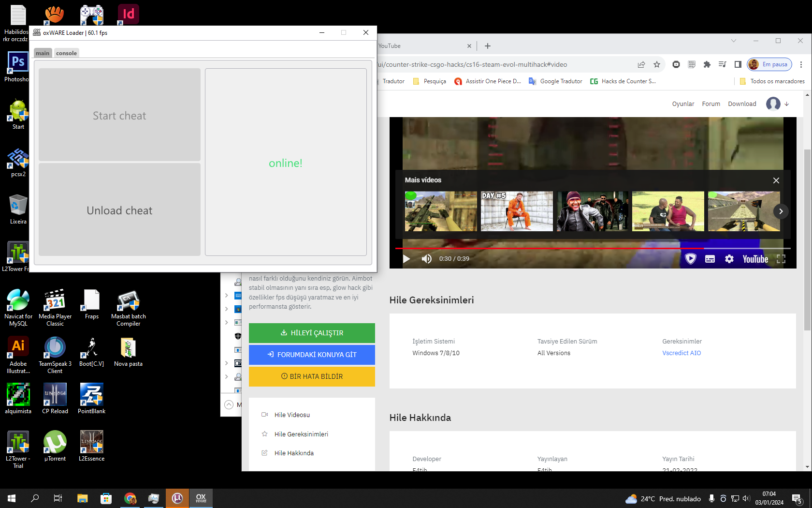Viewport: 812px width, 508px height.
Task: Bookmark this page with the star icon
Action: 657,64
